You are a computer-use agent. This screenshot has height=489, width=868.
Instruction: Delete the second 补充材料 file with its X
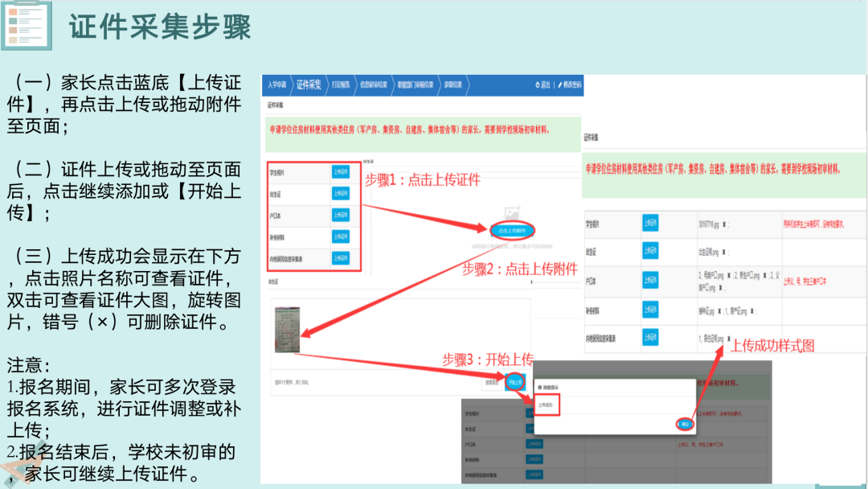751,311
